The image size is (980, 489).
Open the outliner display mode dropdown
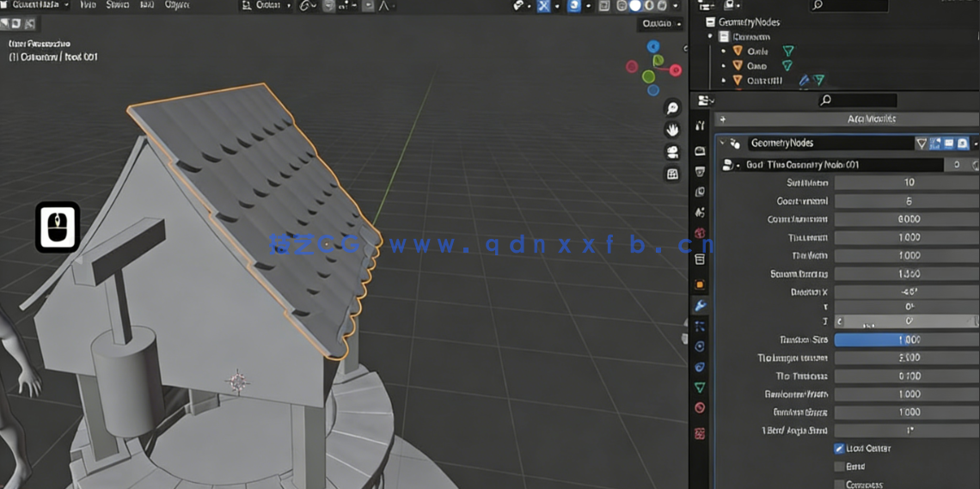[x=707, y=6]
